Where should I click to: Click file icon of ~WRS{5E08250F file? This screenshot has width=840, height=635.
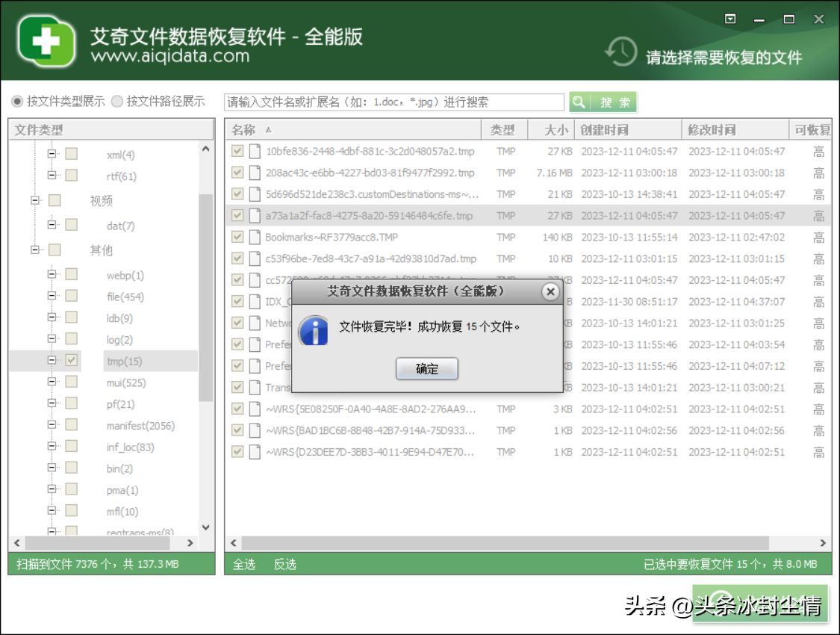pyautogui.click(x=255, y=409)
